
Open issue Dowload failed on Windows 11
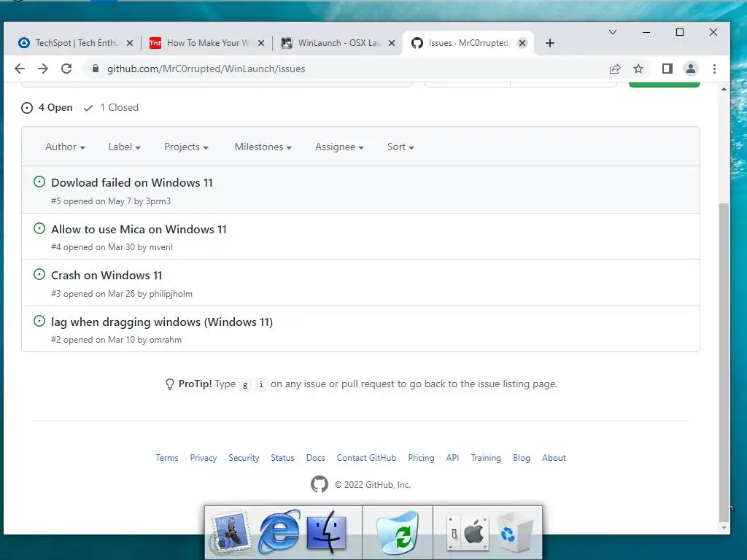click(x=132, y=183)
